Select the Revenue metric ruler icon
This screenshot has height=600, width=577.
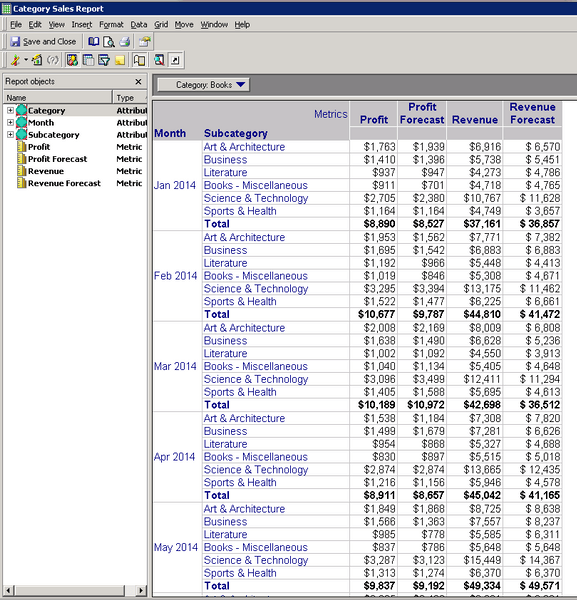(x=21, y=171)
